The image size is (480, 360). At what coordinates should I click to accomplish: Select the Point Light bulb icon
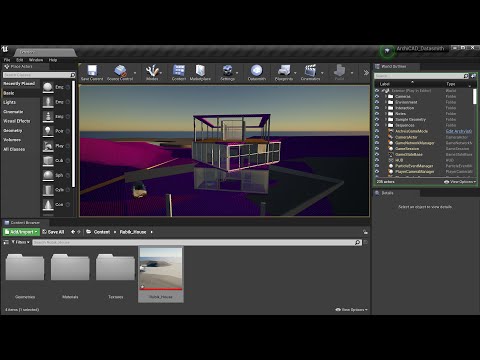(48, 131)
